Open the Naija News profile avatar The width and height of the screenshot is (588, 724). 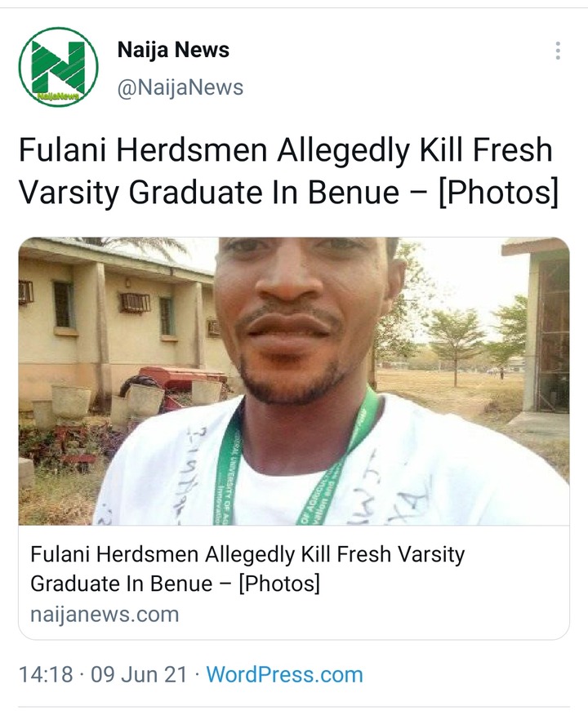coord(58,67)
